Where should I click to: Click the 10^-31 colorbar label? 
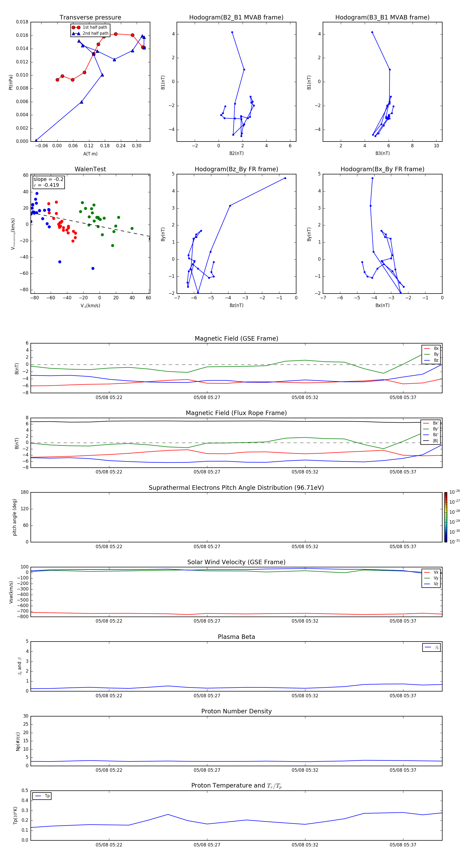tap(455, 542)
